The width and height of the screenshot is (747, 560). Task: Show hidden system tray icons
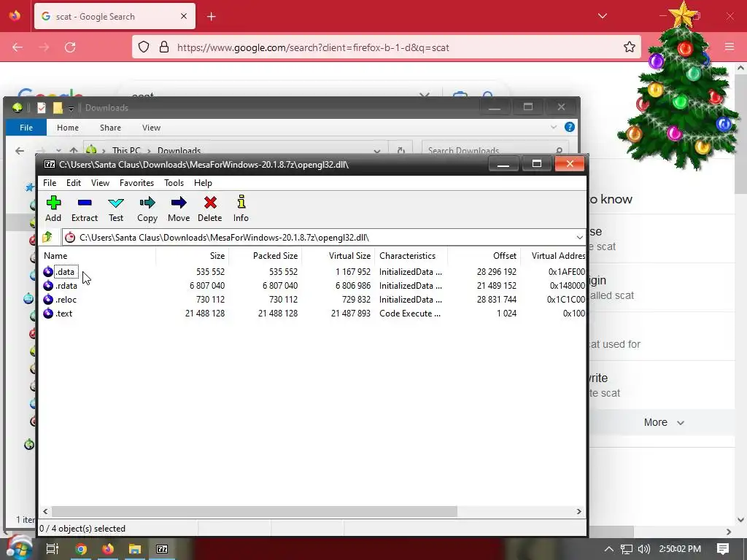coord(609,549)
